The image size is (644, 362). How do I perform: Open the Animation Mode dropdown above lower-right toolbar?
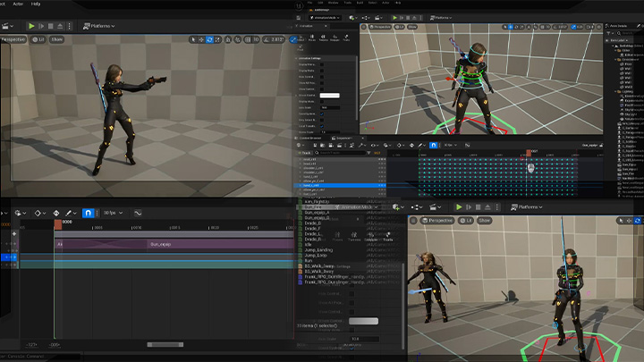[x=357, y=207]
